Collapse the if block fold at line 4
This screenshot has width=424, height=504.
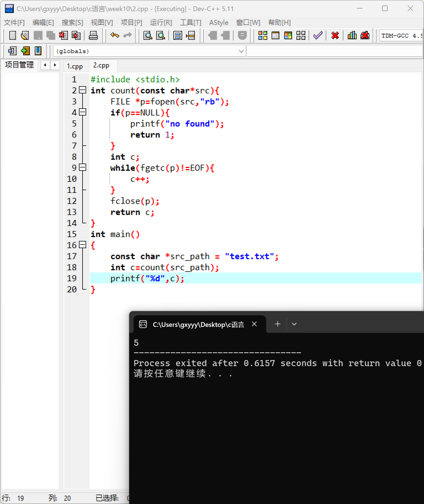(83, 112)
